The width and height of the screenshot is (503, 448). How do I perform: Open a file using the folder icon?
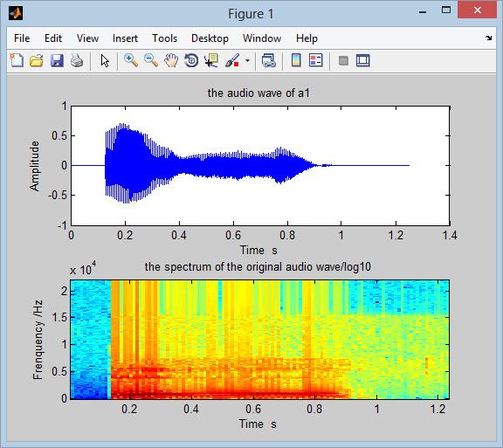click(37, 60)
